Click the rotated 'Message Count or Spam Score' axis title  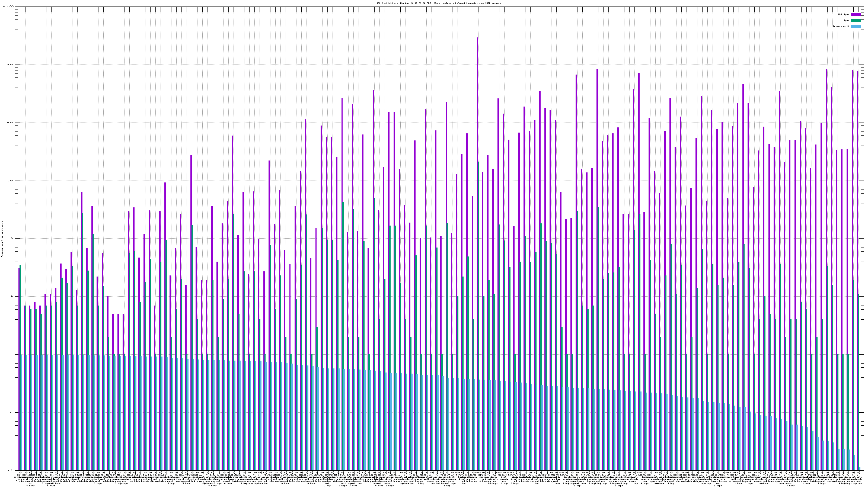(x=2, y=239)
